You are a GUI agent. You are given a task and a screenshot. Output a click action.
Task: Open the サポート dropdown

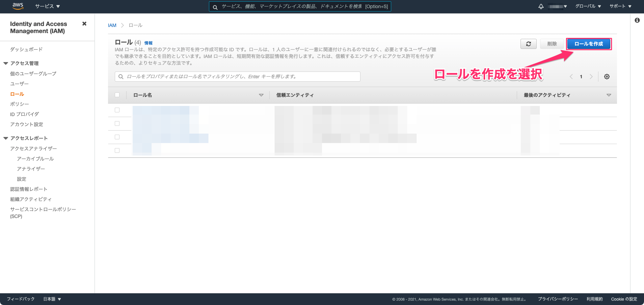click(x=620, y=6)
